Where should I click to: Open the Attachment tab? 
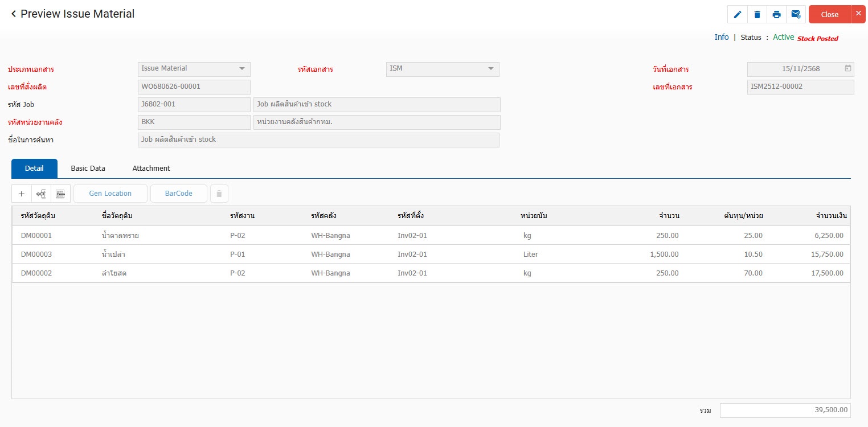click(x=151, y=169)
